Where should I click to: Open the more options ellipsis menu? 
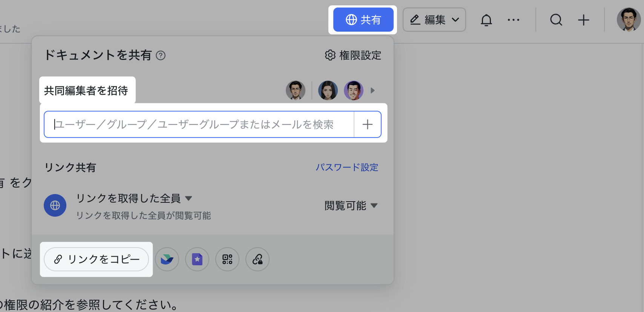click(x=514, y=20)
